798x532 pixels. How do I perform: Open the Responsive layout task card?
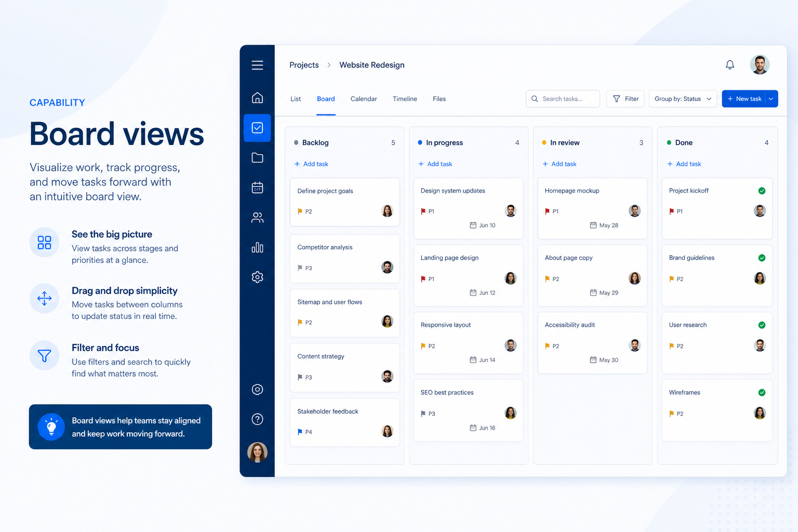468,343
